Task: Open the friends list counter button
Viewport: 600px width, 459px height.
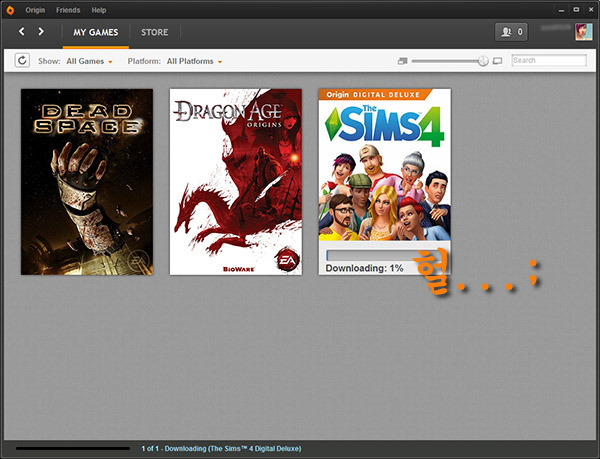Action: point(511,32)
